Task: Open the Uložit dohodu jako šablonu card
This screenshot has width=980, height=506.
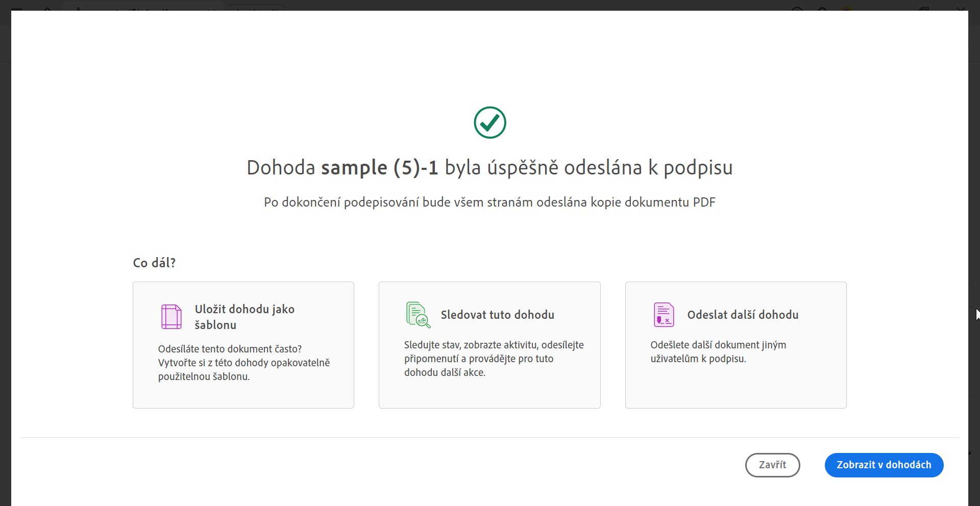Action: (x=243, y=345)
